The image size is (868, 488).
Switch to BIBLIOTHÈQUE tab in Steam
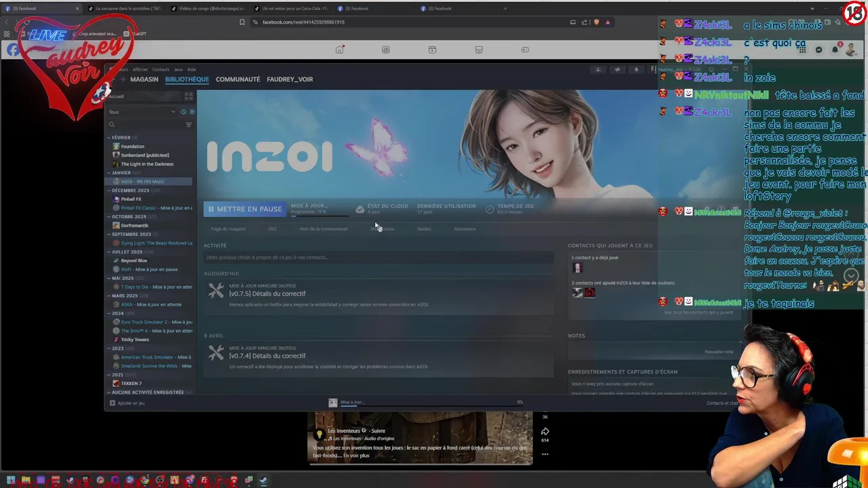[x=186, y=79]
